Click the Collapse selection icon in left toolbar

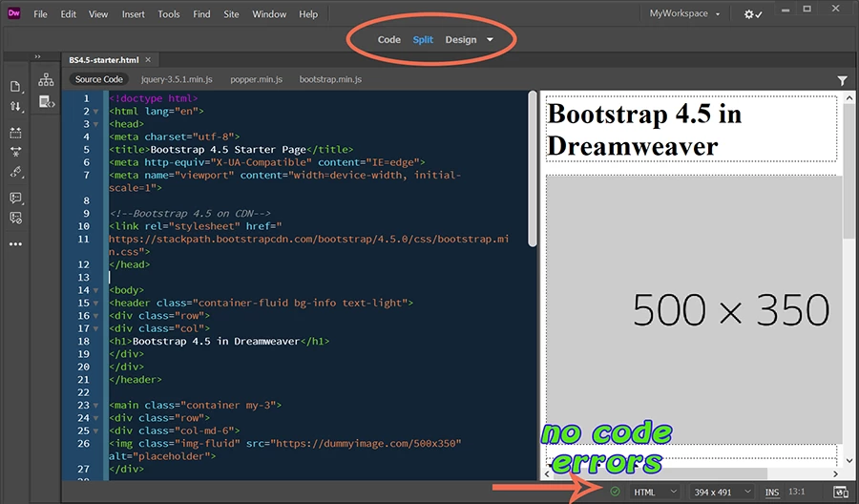coord(15,152)
